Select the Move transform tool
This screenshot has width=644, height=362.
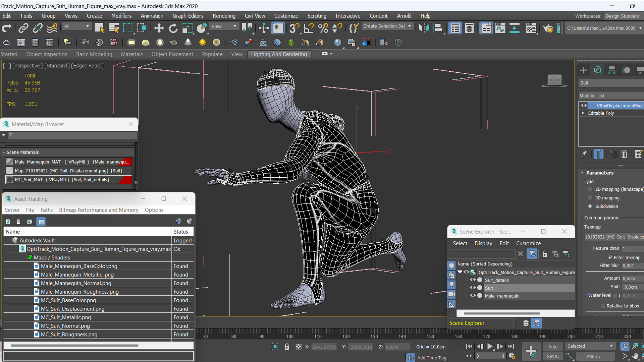click(x=159, y=28)
